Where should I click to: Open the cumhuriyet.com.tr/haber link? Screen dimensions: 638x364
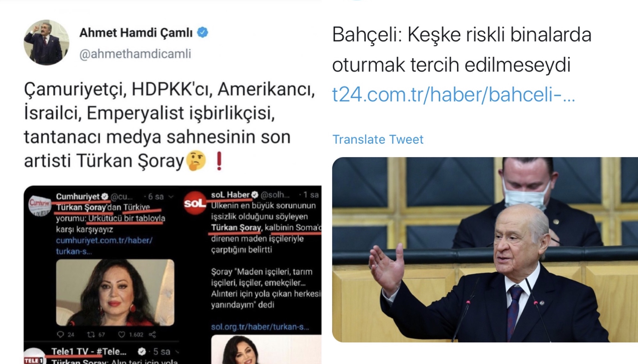point(104,246)
